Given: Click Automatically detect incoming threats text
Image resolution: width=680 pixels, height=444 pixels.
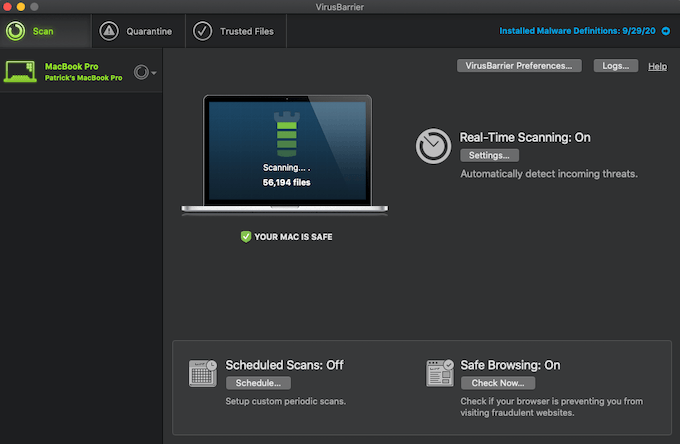Looking at the screenshot, I should pyautogui.click(x=549, y=174).
